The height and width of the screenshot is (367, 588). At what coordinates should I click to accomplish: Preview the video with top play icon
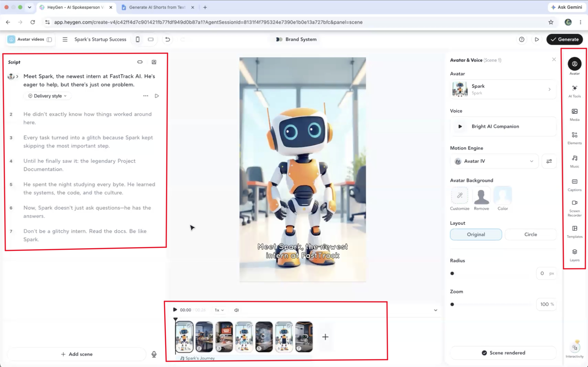pos(537,39)
